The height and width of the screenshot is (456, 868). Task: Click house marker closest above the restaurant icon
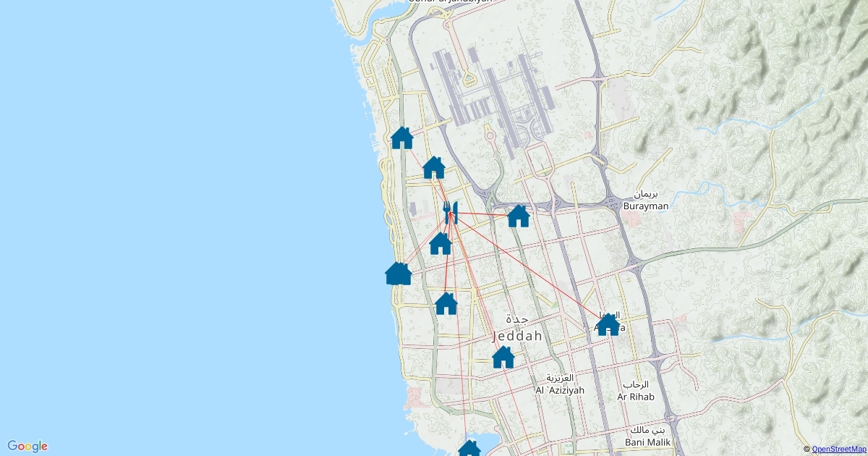[x=433, y=167]
